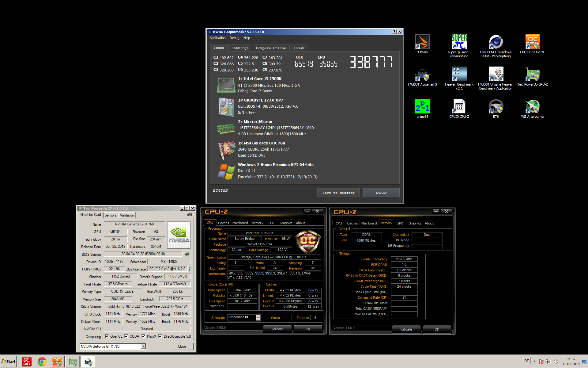
Task: Toggle DirectCompute 5.0 checkbox in GPU-Z
Action: coord(160,336)
